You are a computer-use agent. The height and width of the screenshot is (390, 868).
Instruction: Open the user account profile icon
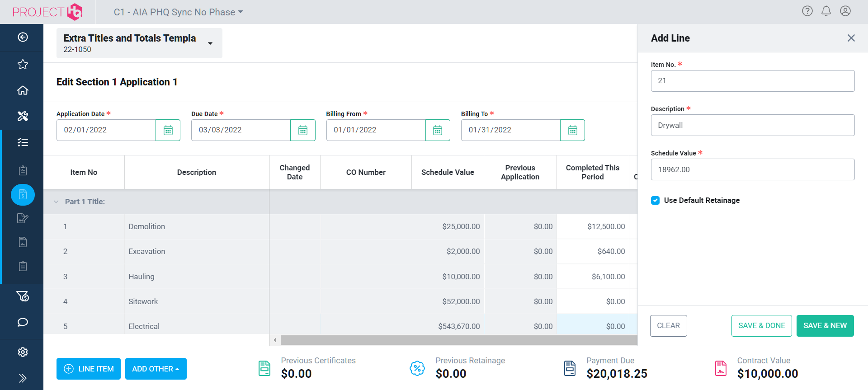point(845,11)
